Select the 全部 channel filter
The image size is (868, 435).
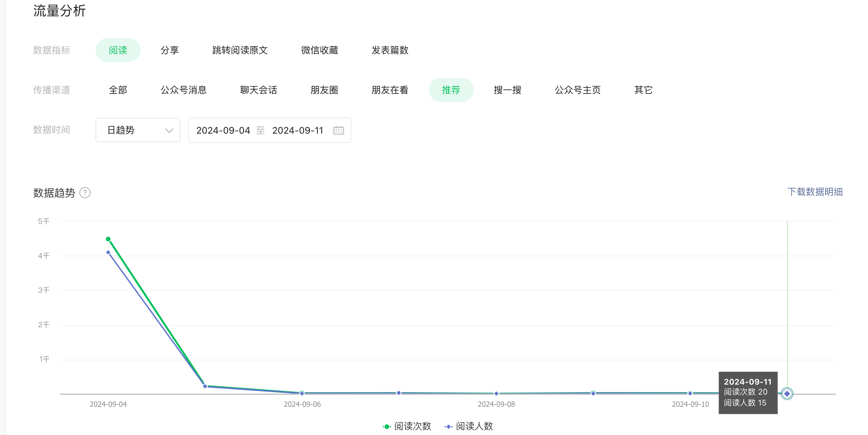coord(118,90)
